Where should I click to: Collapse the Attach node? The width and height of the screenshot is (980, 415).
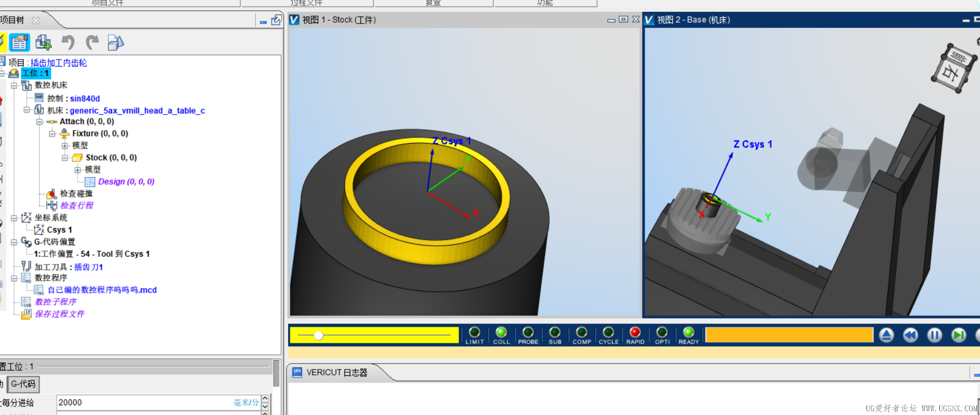point(39,122)
